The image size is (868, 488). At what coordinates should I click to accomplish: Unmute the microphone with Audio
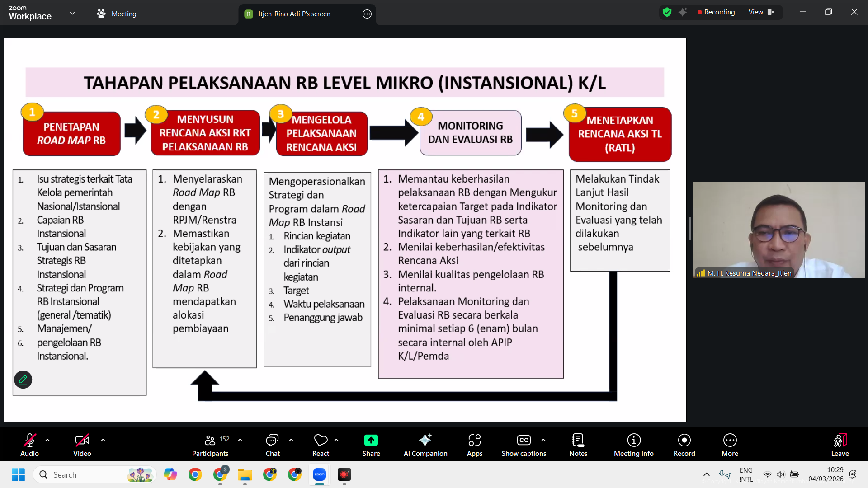point(29,445)
